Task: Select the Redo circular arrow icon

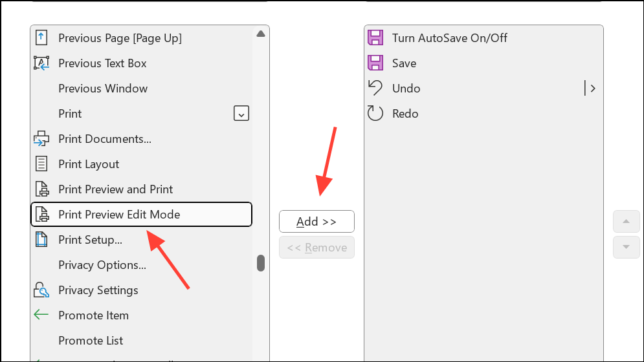Action: pos(375,113)
